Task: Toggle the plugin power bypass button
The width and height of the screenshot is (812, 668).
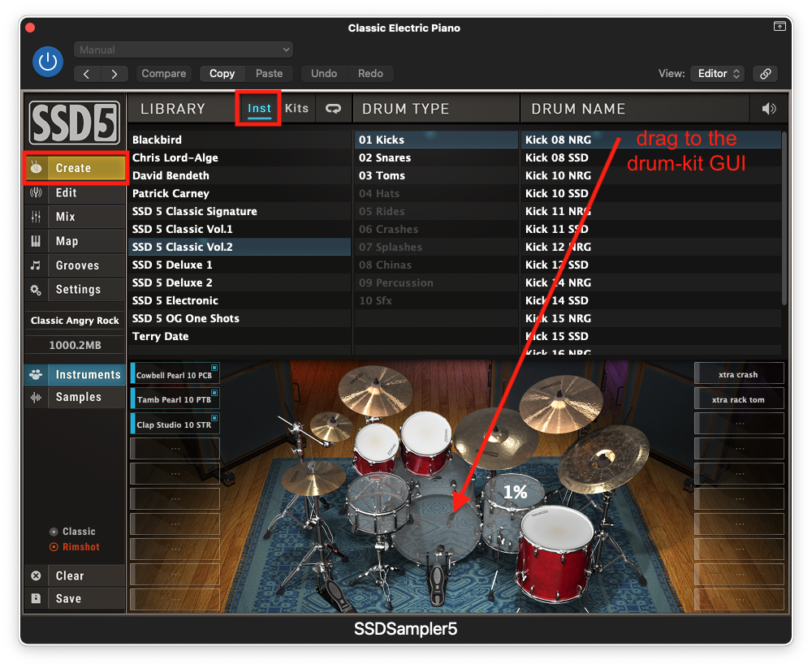Action: pyautogui.click(x=48, y=61)
